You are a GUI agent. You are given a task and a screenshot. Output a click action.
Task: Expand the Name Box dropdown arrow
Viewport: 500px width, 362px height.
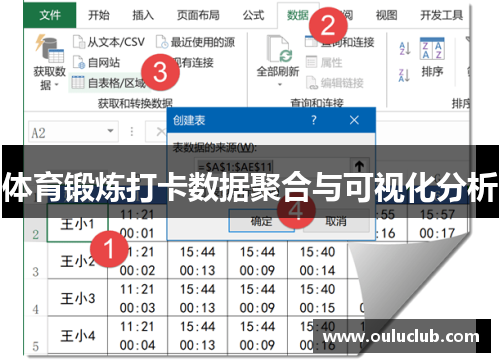click(110, 131)
